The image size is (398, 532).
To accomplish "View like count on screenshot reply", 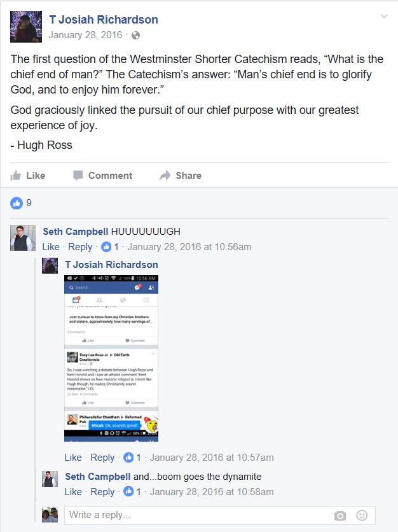I will 132,458.
